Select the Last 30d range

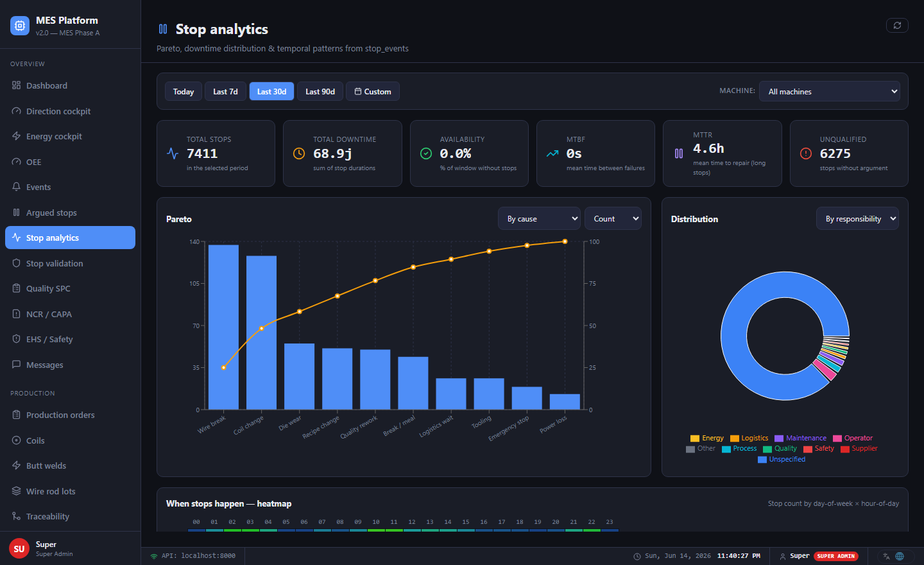271,91
